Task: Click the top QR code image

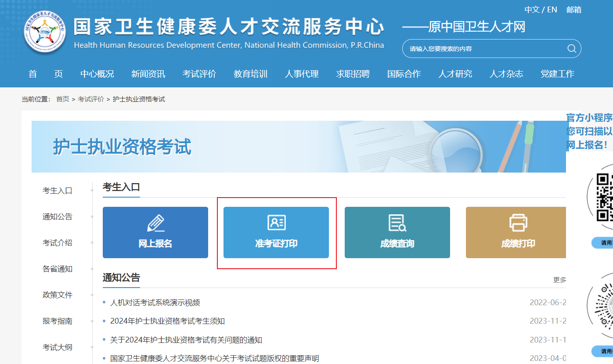Action: click(604, 198)
